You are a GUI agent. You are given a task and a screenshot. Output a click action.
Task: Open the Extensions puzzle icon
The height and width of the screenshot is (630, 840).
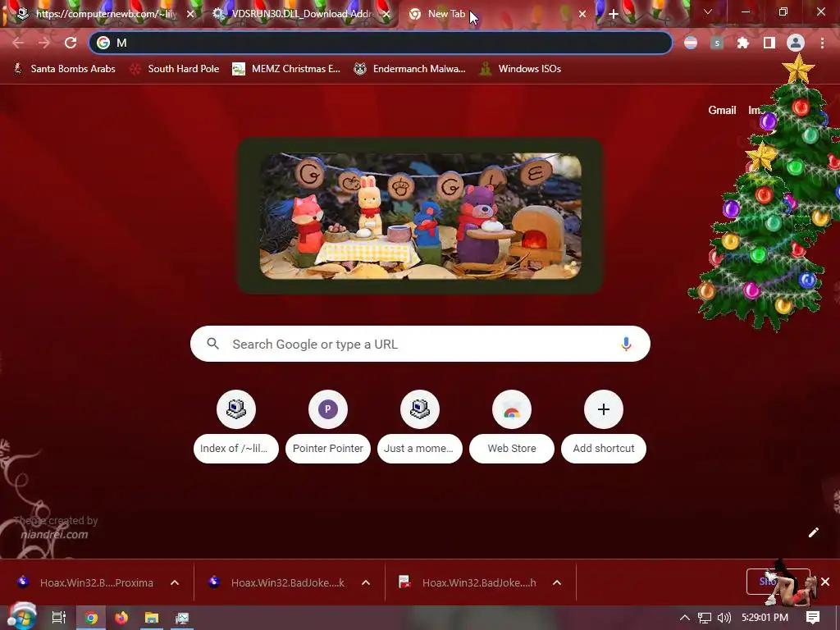click(x=742, y=43)
